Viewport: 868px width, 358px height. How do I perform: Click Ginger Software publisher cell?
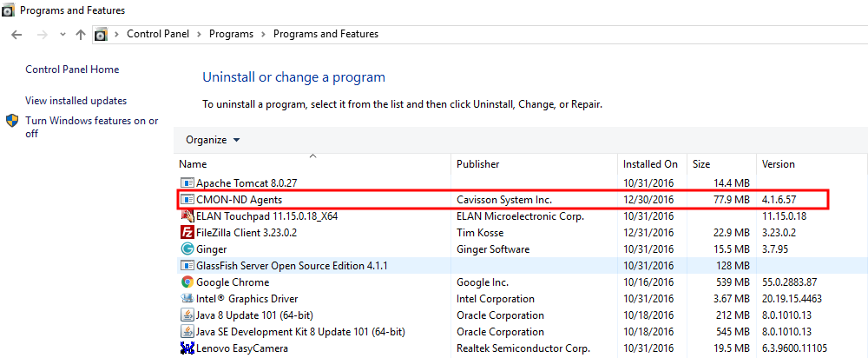point(493,249)
